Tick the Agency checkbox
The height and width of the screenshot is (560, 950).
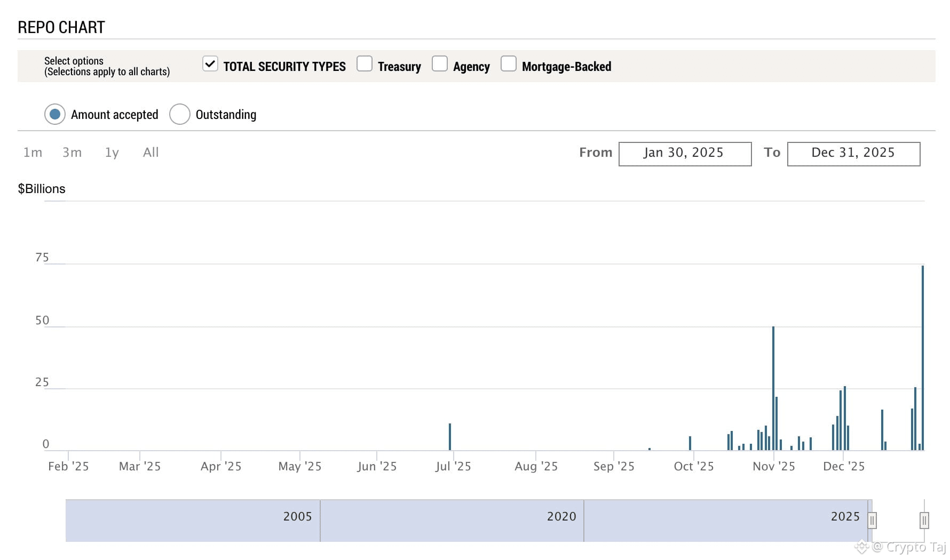click(x=440, y=64)
